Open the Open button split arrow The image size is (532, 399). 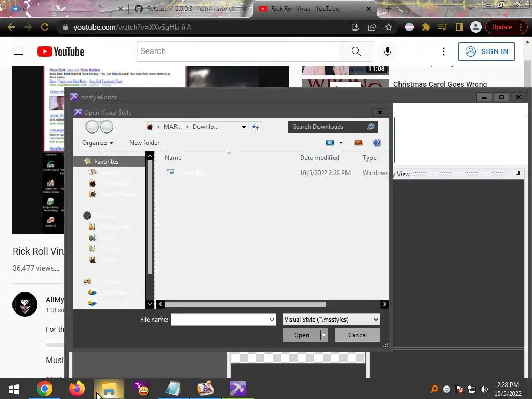tap(324, 335)
